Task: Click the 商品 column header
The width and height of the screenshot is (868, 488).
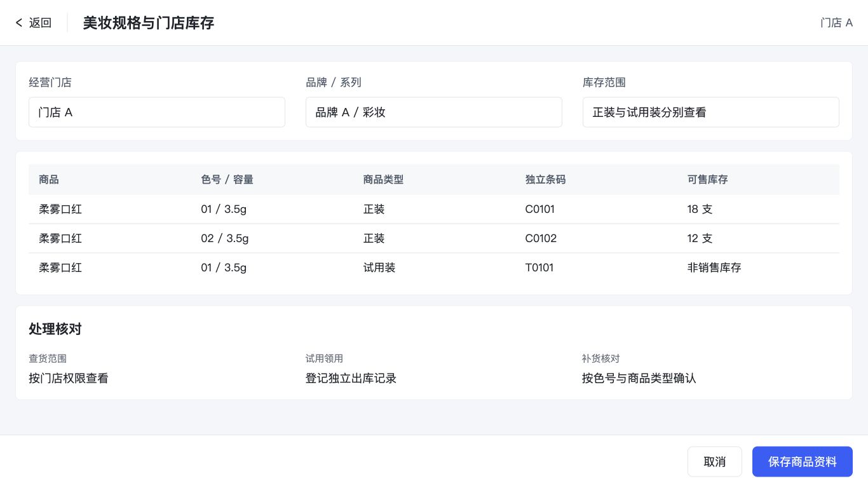Action: [x=49, y=179]
